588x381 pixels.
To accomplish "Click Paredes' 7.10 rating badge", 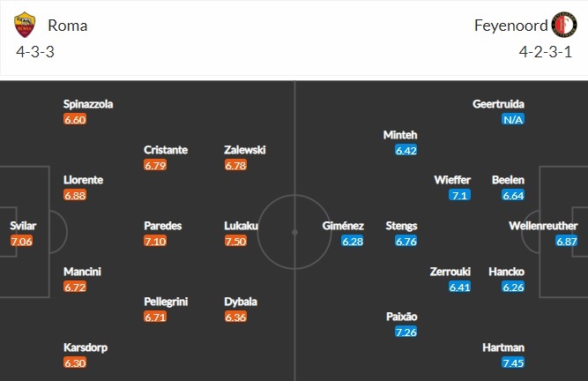I will tap(157, 241).
